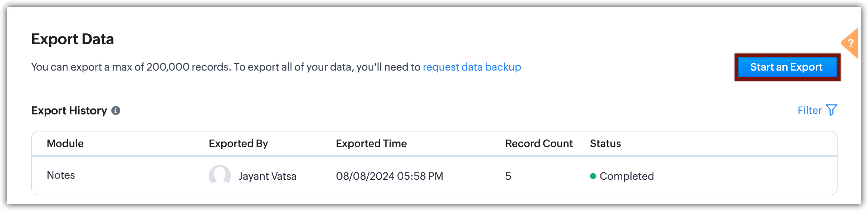Click the green Completed status dot
Image resolution: width=868 pixels, height=211 pixels.
(593, 176)
